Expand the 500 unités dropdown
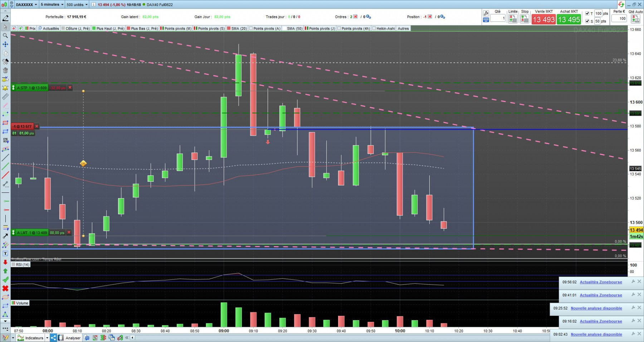This screenshot has width=644, height=342. click(77, 5)
